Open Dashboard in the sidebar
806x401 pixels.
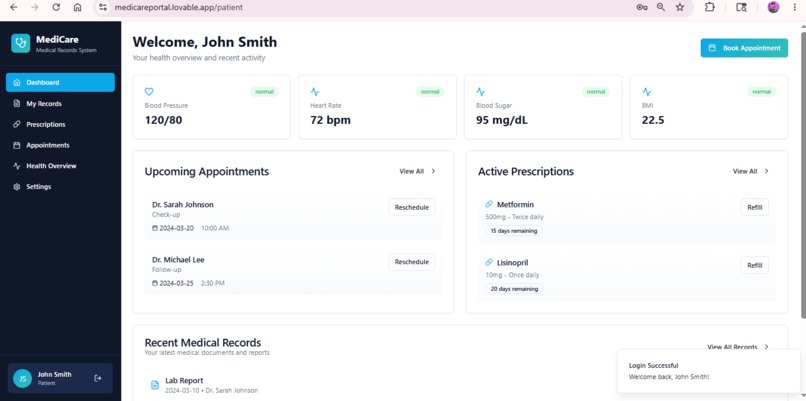point(60,82)
